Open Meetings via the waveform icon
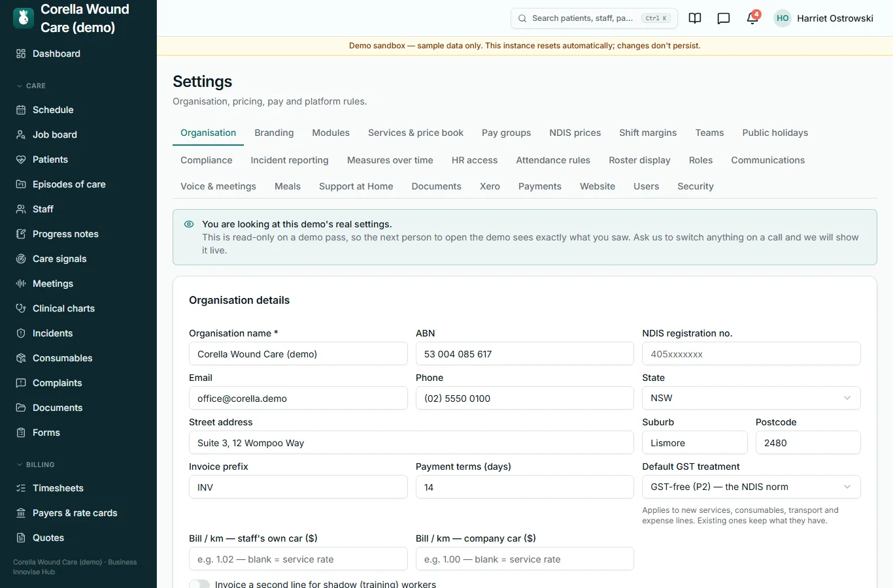This screenshot has width=893, height=588. tap(21, 284)
